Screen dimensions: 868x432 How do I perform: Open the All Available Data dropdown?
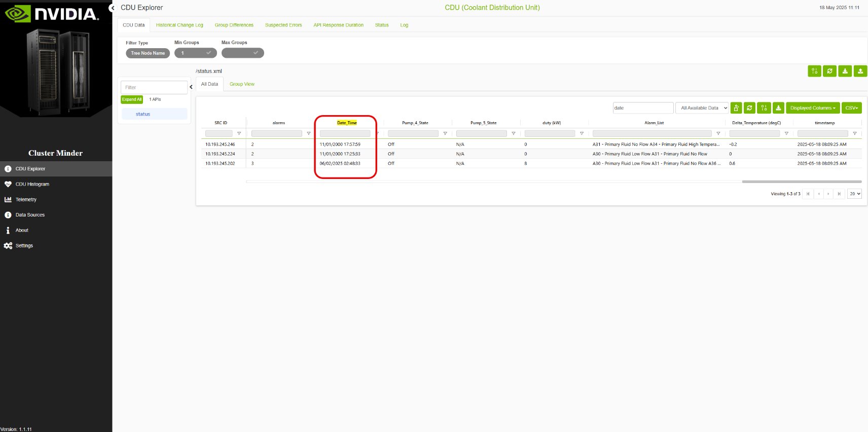pos(702,108)
